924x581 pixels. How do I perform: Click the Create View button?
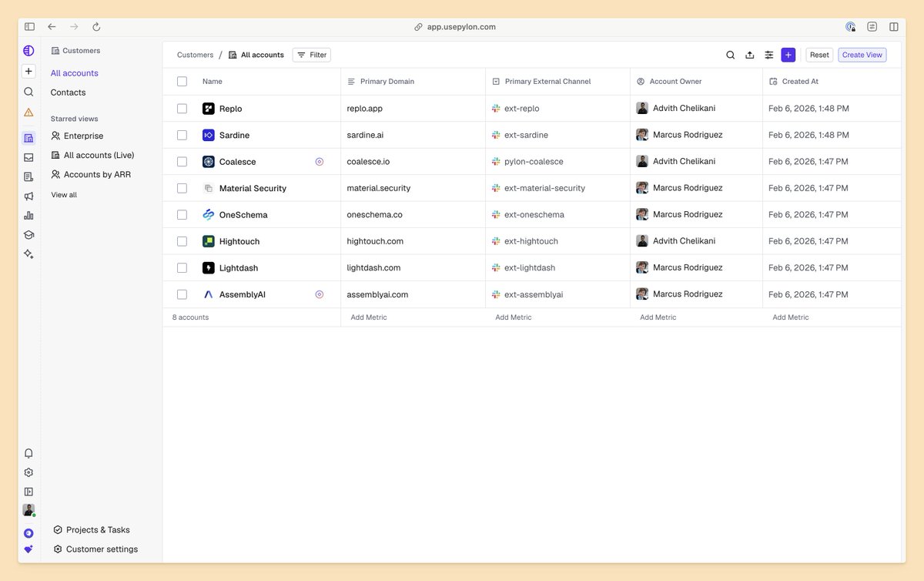click(862, 55)
